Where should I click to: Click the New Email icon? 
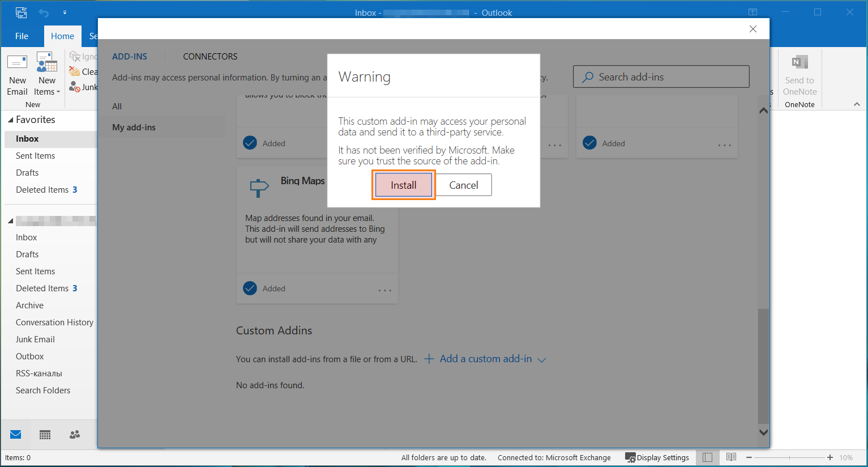click(17, 62)
